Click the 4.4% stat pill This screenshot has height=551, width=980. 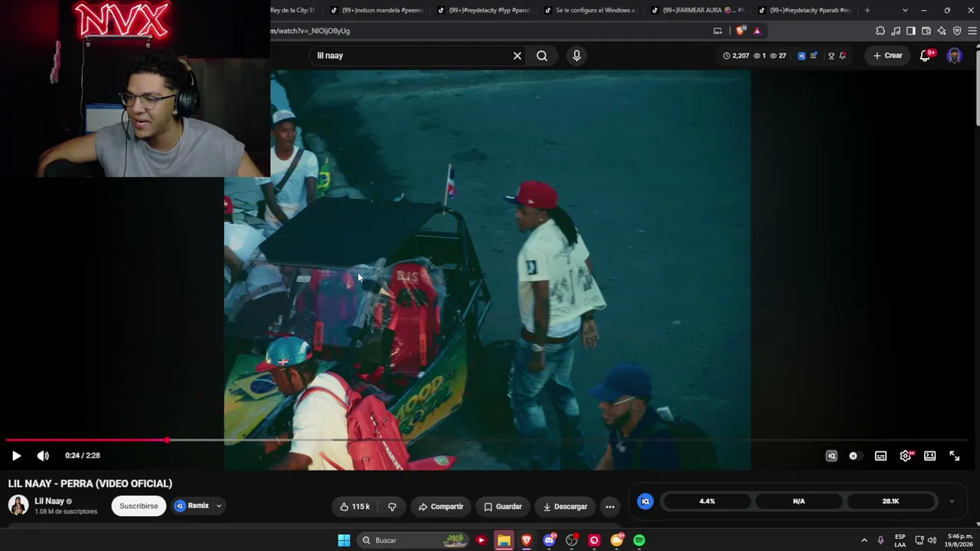(x=707, y=501)
